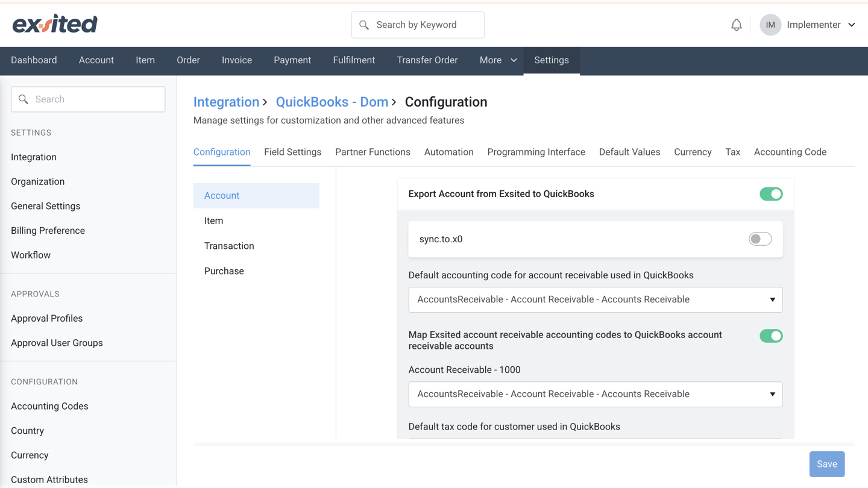This screenshot has width=868, height=488.
Task: Open Integration in settings sidebar
Action: 34,157
